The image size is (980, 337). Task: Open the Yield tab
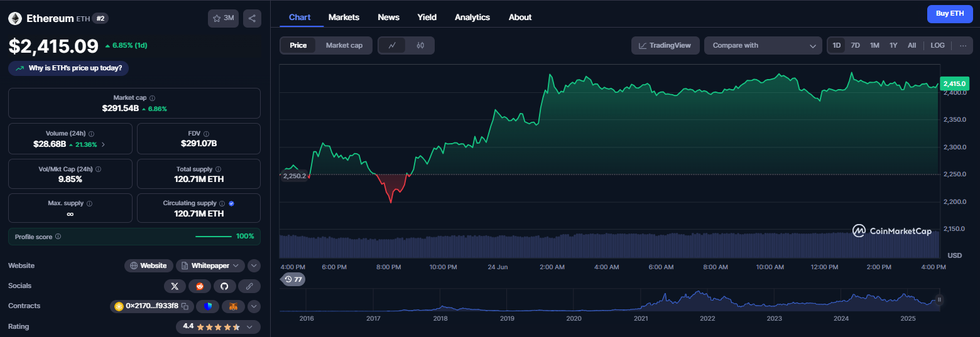coord(427,17)
